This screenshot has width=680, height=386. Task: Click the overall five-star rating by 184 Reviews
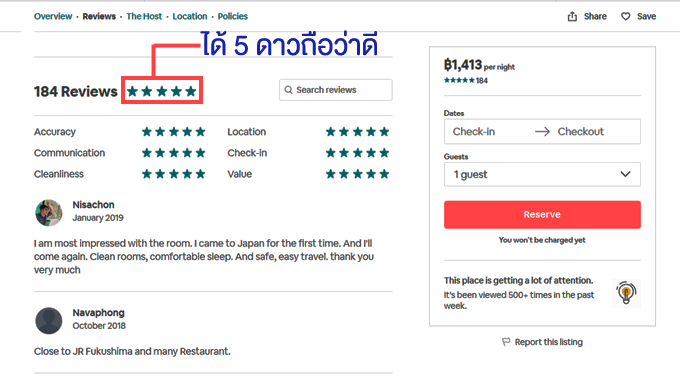tap(162, 91)
